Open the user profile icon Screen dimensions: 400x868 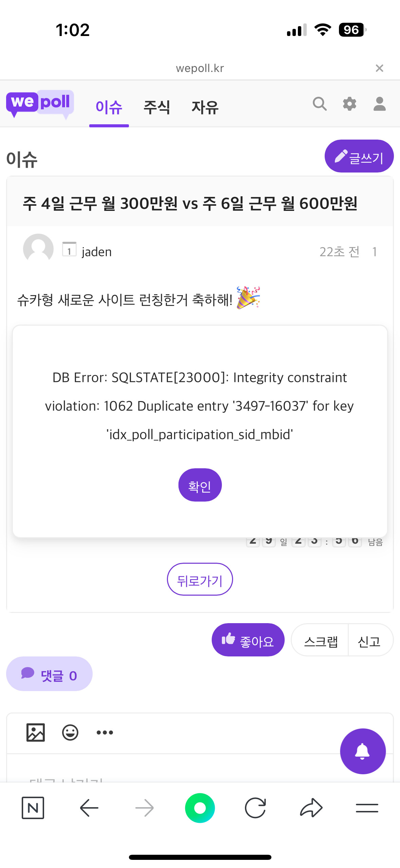[379, 104]
